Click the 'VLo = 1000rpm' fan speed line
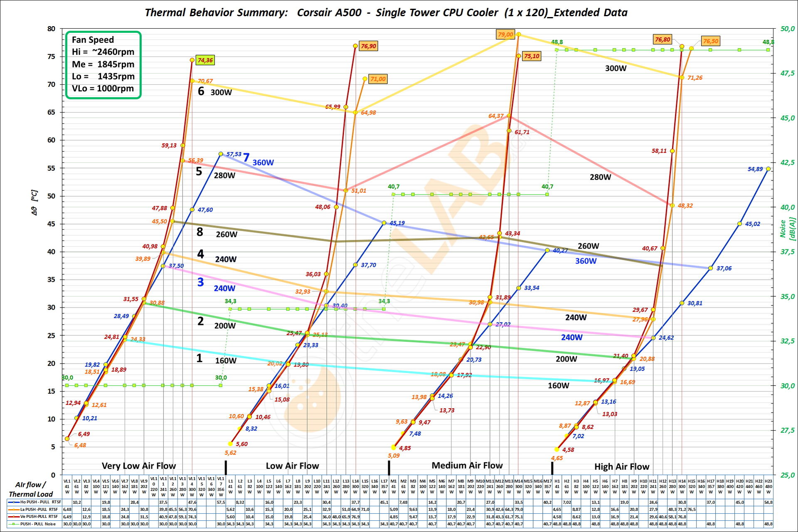The height and width of the screenshot is (532, 798). click(103, 89)
